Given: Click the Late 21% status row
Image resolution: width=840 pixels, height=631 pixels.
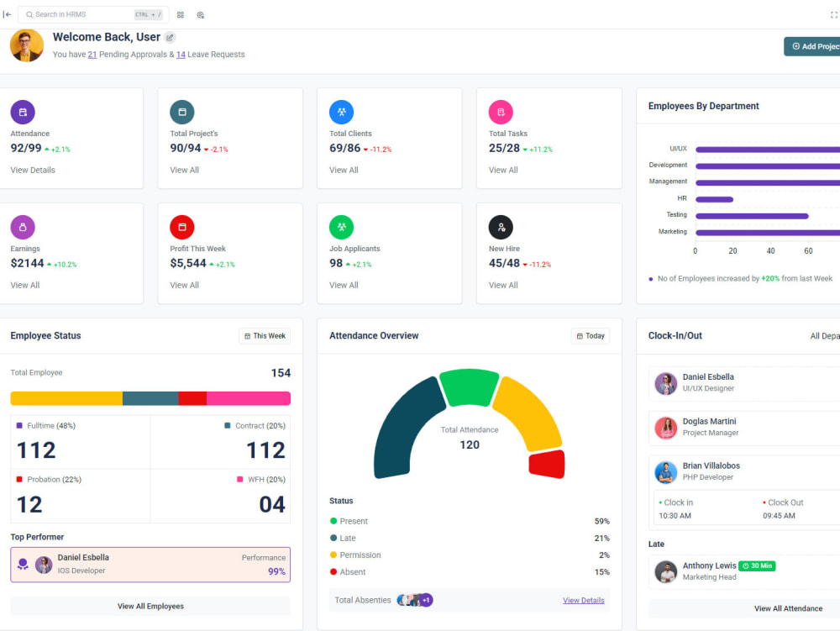Looking at the screenshot, I should tap(470, 539).
